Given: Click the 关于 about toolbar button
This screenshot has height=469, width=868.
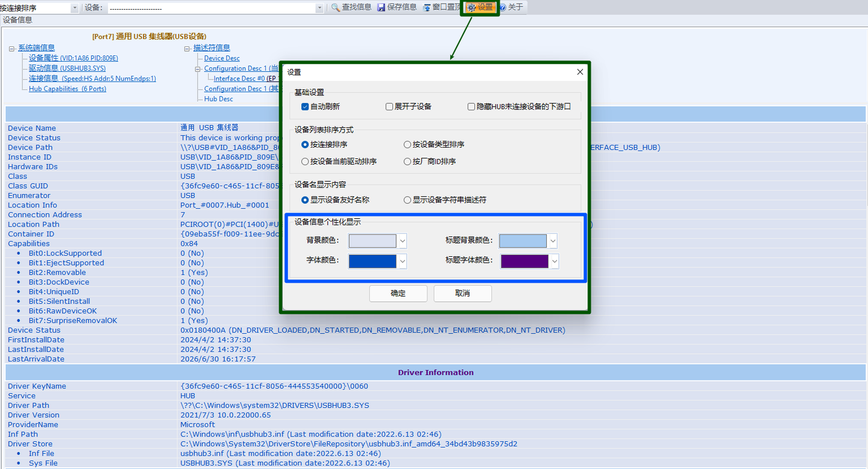Looking at the screenshot, I should pos(511,7).
